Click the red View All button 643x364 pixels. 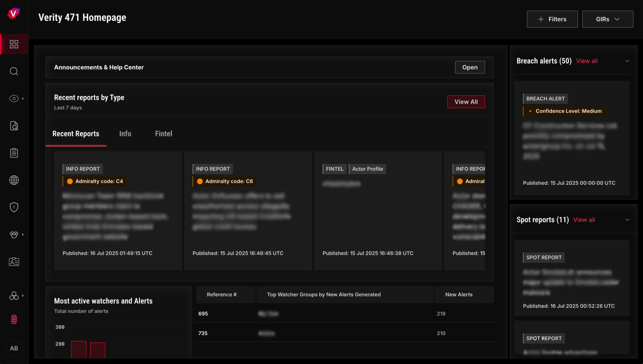(466, 102)
